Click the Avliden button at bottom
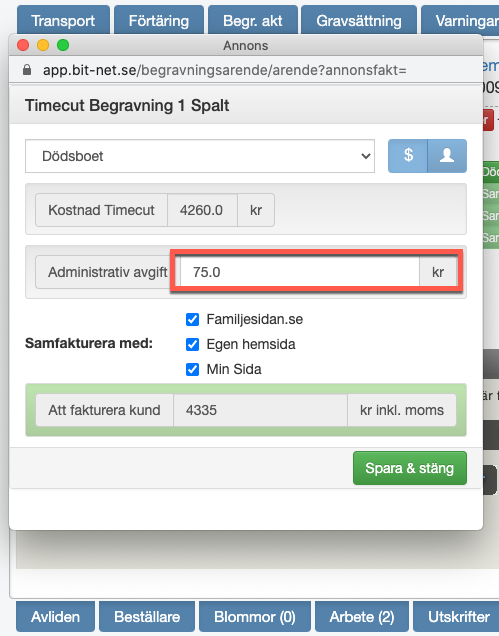Screen dimensions: 499x636 [56, 617]
